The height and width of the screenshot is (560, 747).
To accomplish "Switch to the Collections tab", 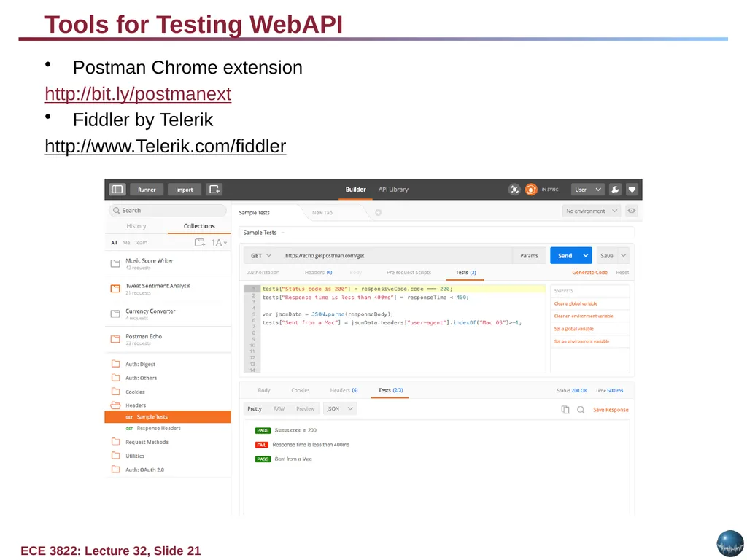I will pyautogui.click(x=199, y=226).
